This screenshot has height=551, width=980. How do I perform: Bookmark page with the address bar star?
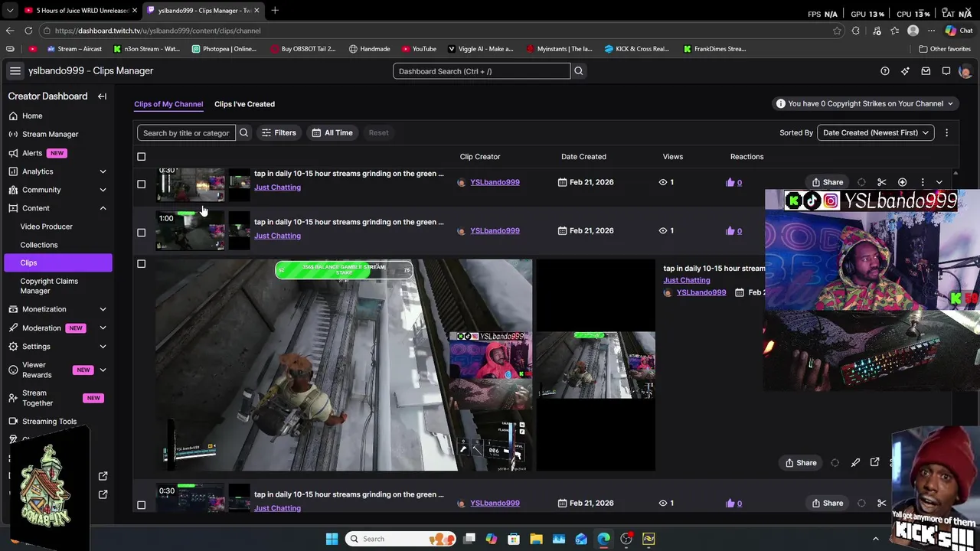[x=837, y=31]
